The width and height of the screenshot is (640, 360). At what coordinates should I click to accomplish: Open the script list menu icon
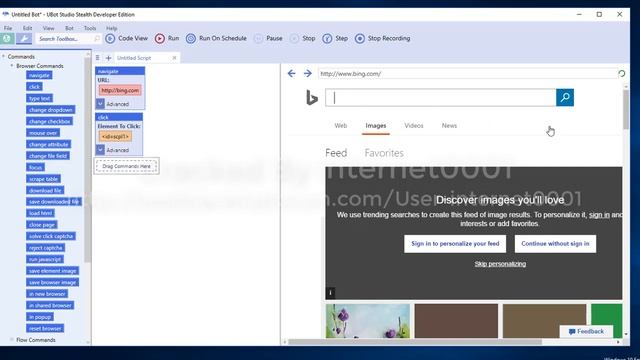coord(98,58)
